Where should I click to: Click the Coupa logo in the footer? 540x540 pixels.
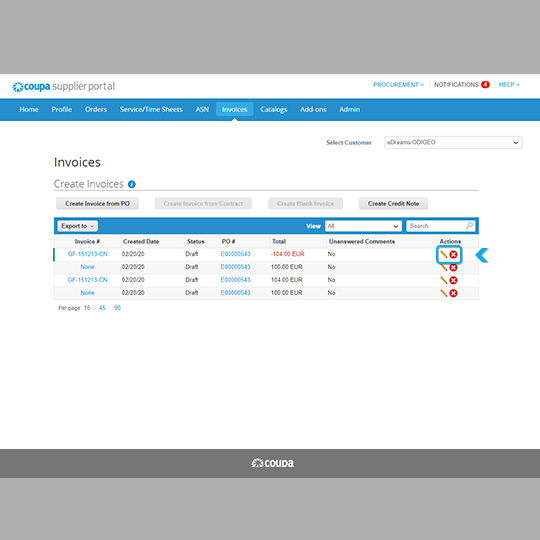pyautogui.click(x=272, y=463)
